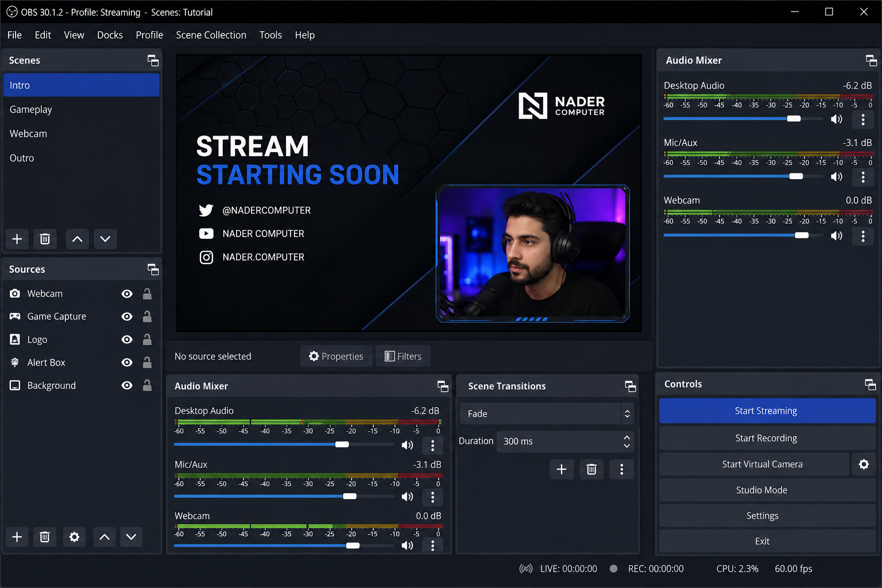882x588 pixels.
Task: Remove selected source using Sources trash icon
Action: click(x=45, y=537)
